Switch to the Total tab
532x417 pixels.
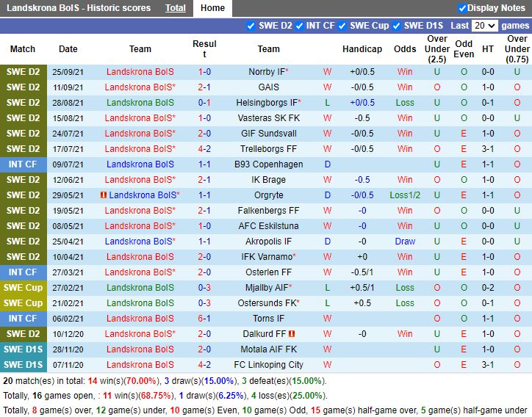tap(176, 8)
